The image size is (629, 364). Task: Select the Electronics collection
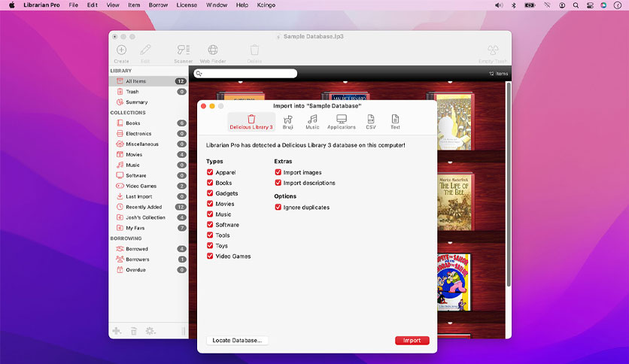[149, 134]
